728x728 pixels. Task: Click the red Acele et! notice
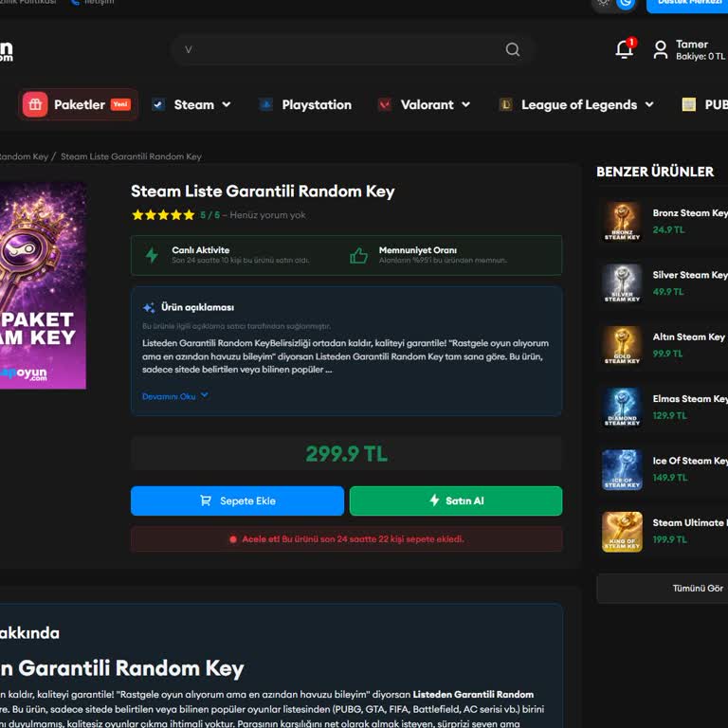pyautogui.click(x=346, y=539)
